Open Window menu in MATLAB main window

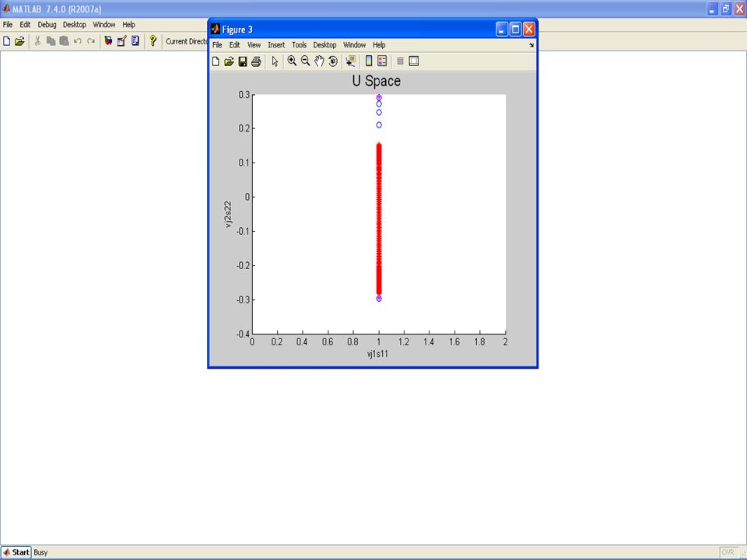tap(104, 25)
